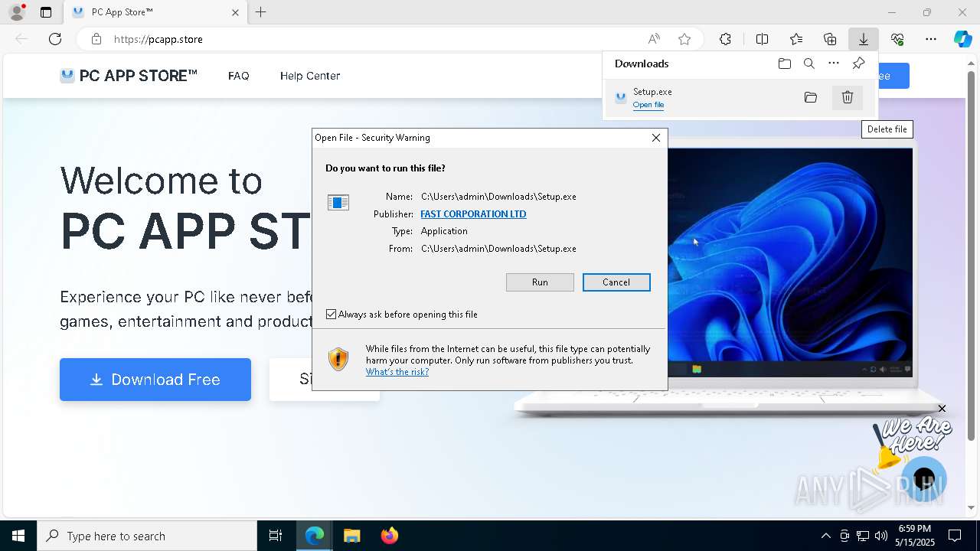Close the PC App Store tab
This screenshot has width=980, height=551.
[235, 12]
